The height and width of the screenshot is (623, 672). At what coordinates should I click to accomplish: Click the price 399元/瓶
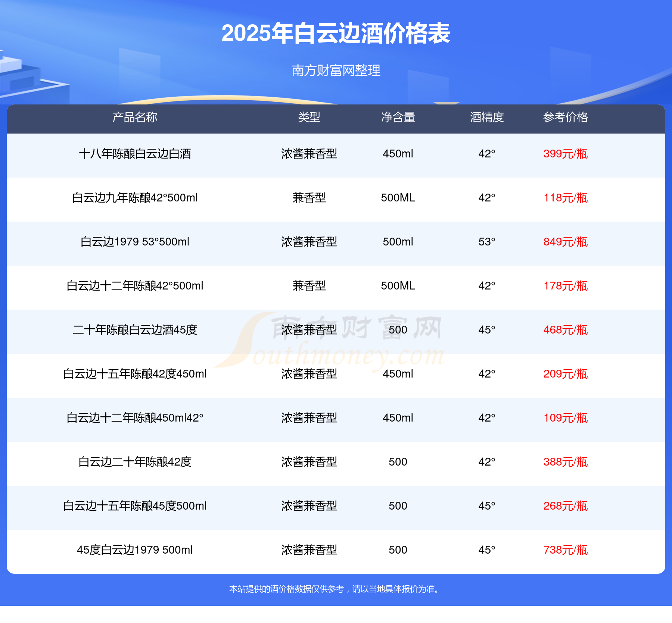(x=566, y=154)
